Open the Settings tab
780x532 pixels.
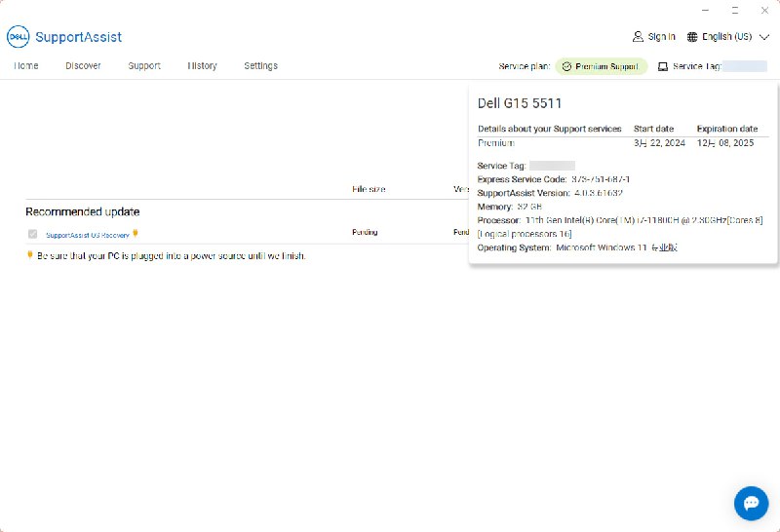click(x=260, y=66)
